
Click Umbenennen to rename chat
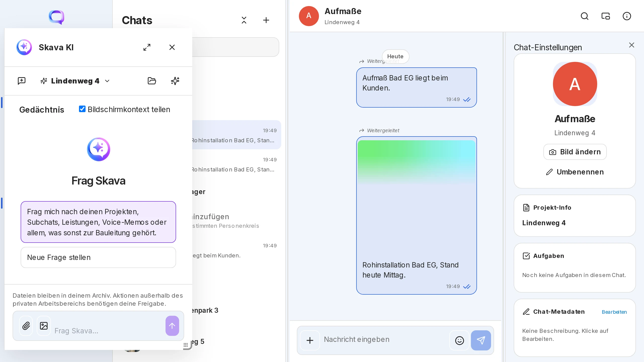click(575, 172)
